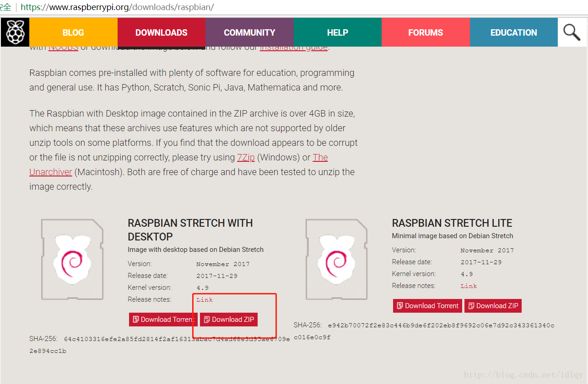Download Torrent for Raspbian Stretch Lite

point(428,306)
